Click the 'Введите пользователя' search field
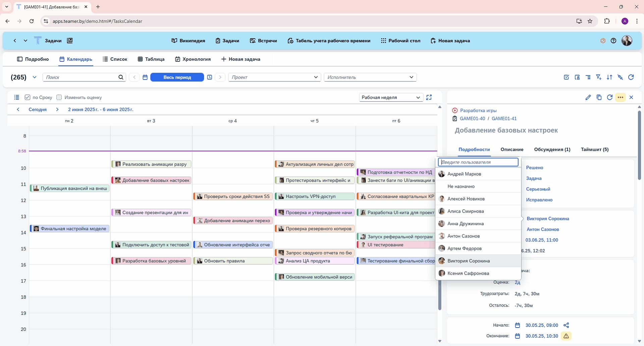The image size is (644, 346). (478, 162)
